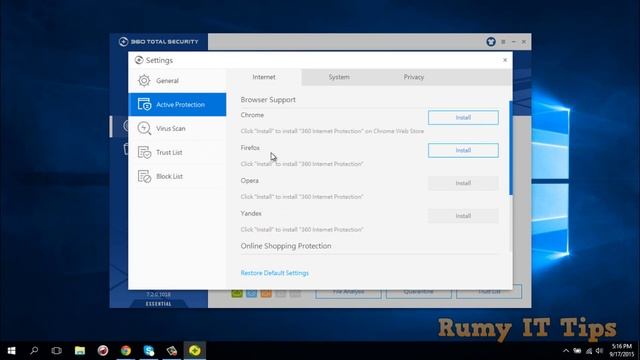Click the Chrome browser label
640x360 pixels.
(x=252, y=115)
